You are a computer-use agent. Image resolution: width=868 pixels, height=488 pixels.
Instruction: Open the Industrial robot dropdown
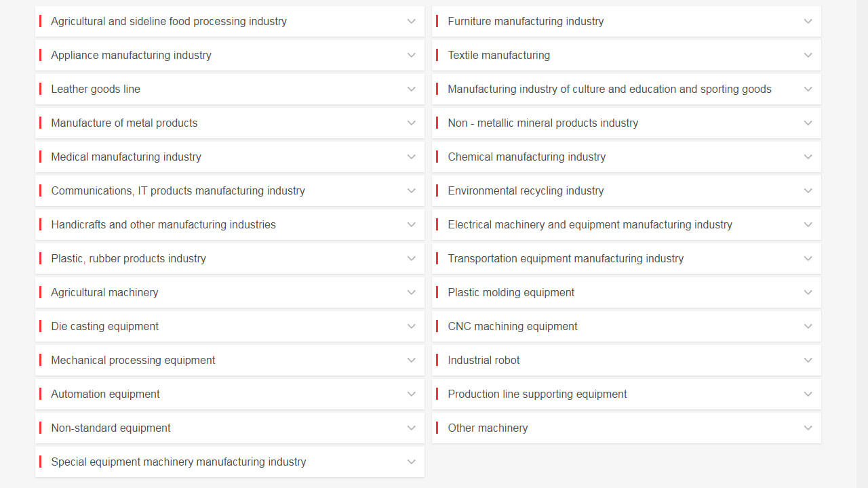[626, 360]
